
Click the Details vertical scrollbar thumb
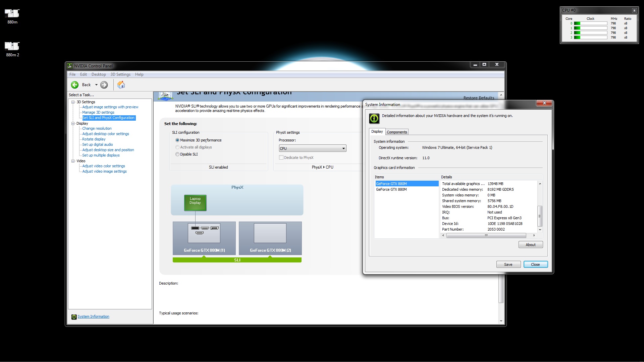click(x=540, y=216)
